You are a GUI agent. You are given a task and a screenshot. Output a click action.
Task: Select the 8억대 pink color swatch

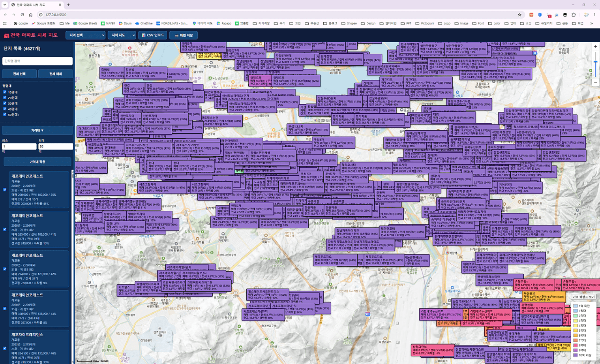[x=575, y=345]
